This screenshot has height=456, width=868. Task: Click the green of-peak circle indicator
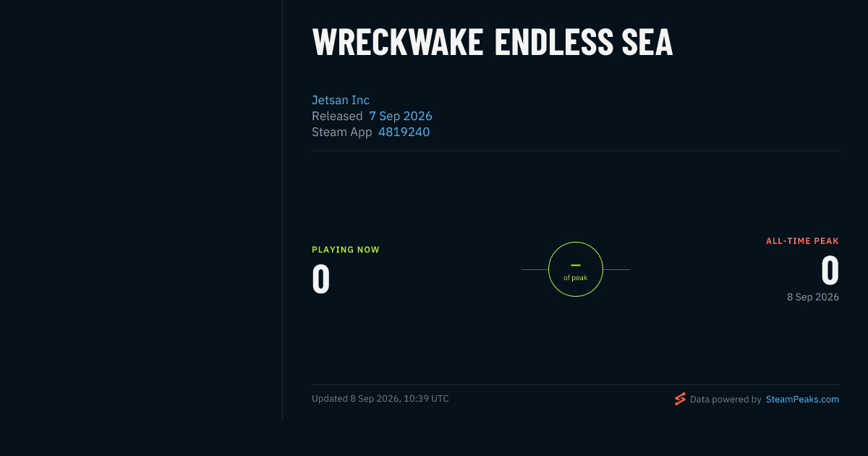(576, 269)
